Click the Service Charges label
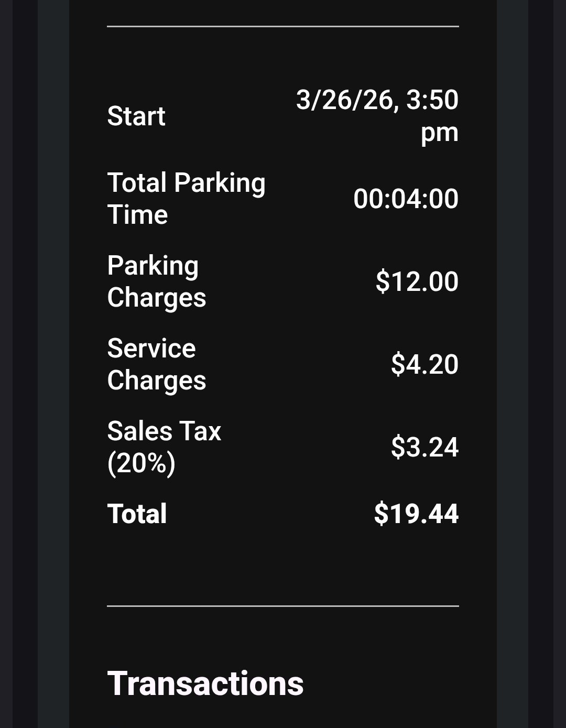The height and width of the screenshot is (728, 566). (156, 364)
